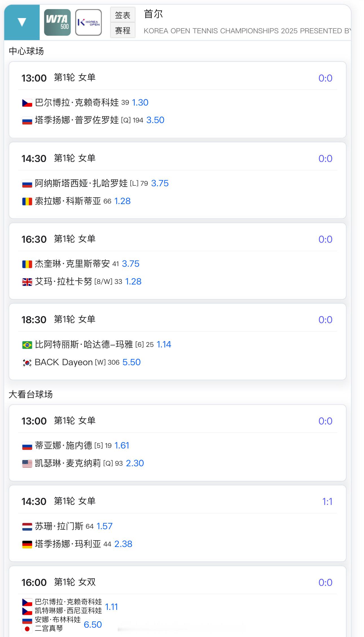Select odds 3.50 for 普罗佐罗娃
This screenshot has height=637, width=364.
coord(155,120)
